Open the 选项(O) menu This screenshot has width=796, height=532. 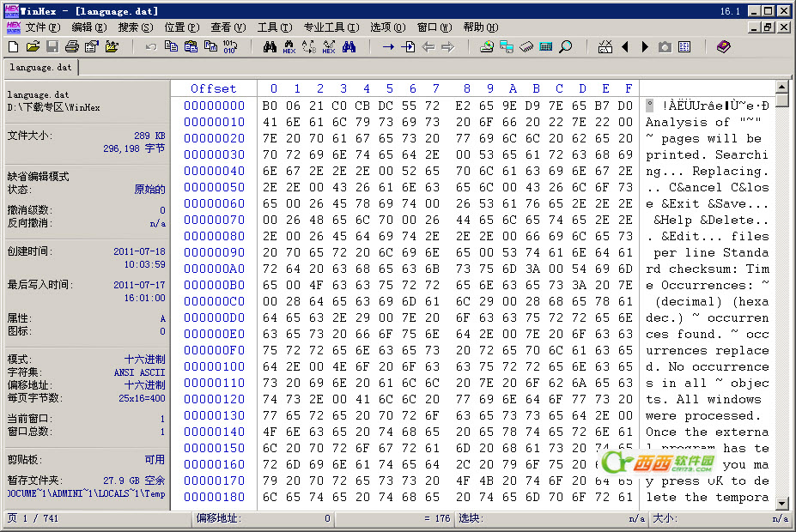388,27
